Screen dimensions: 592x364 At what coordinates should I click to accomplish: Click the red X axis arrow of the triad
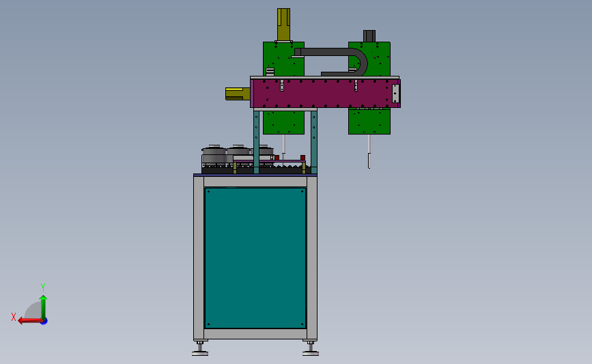pos(30,321)
